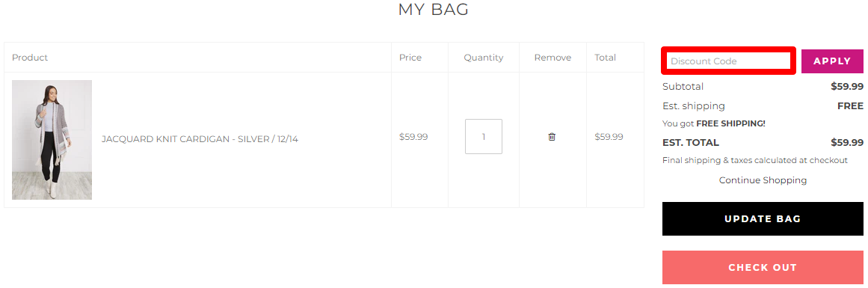Click the Remove column header
This screenshot has height=288, width=868.
(x=553, y=58)
